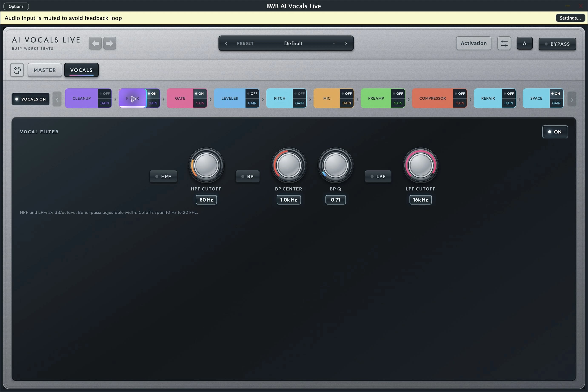588x392 pixels.
Task: Enable the LPF filter toggle
Action: click(378, 176)
